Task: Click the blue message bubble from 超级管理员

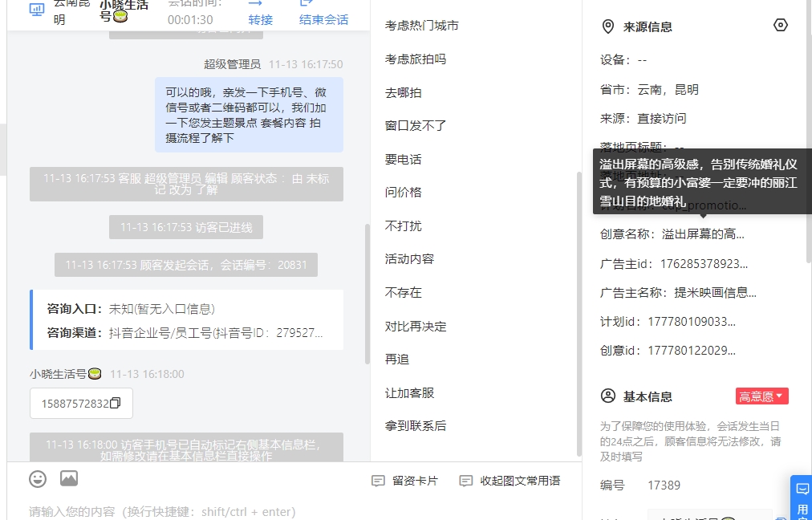Action: [x=249, y=115]
